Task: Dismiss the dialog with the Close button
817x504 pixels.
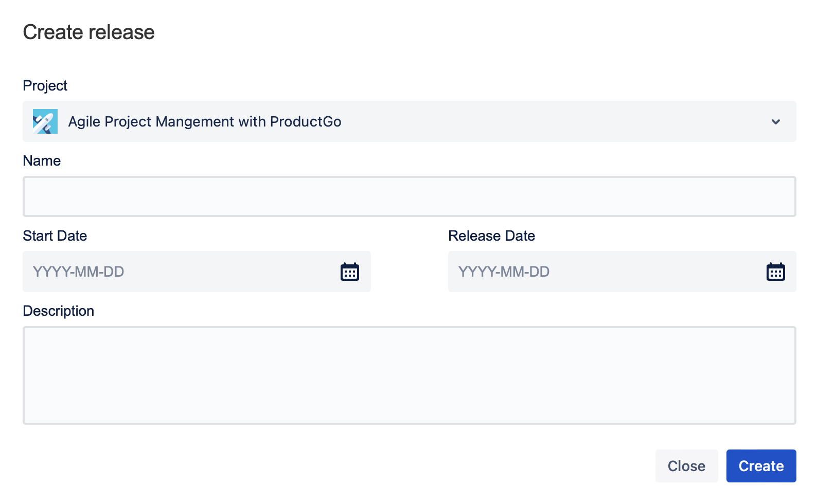Action: click(686, 466)
